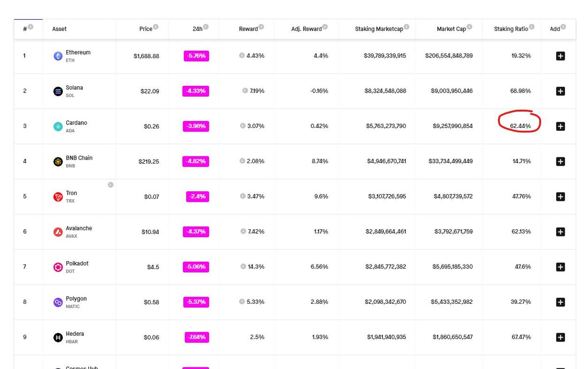Open the Tron asset page link
This screenshot has height=369, width=588.
(x=72, y=193)
